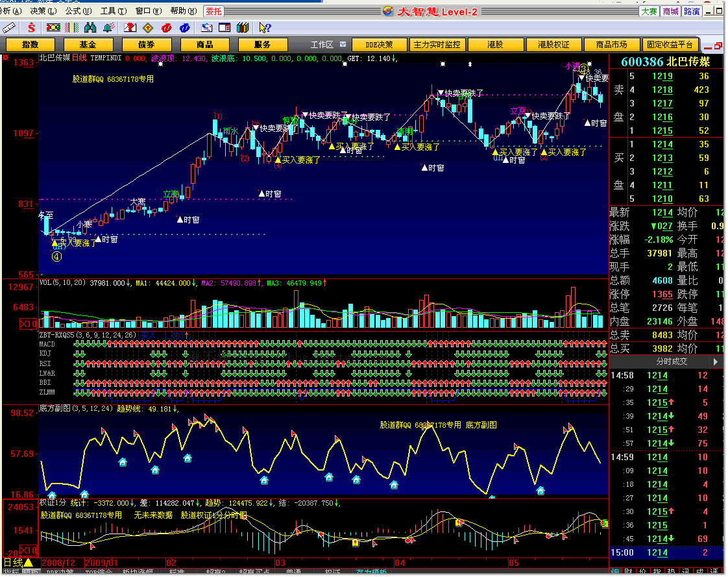The width and height of the screenshot is (728, 577).
Task: Open the 工作区 dropdown arrow
Action: click(343, 45)
